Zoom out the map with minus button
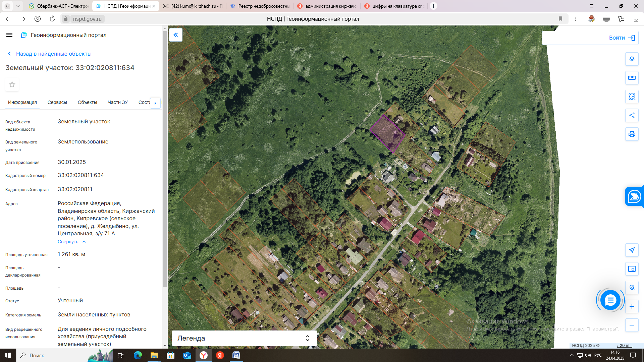Viewport: 644px width, 362px height. pos(632,325)
